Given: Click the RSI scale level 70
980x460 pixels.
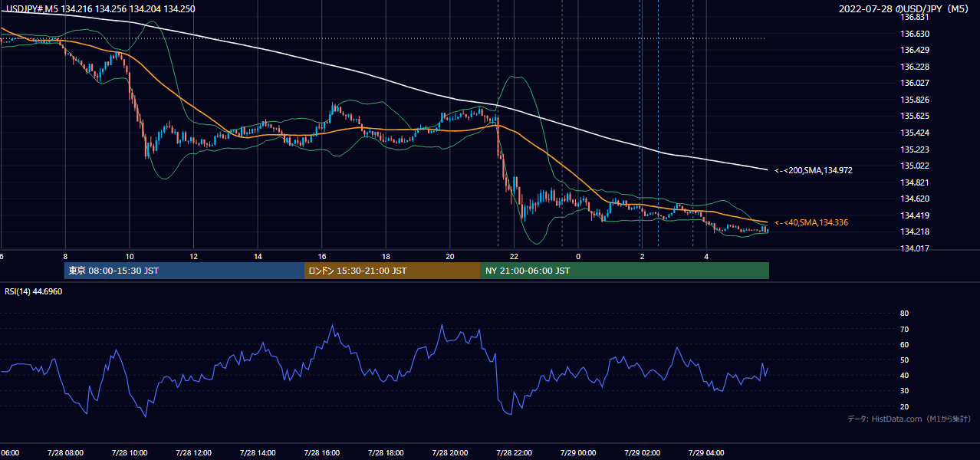Looking at the screenshot, I should [904, 329].
